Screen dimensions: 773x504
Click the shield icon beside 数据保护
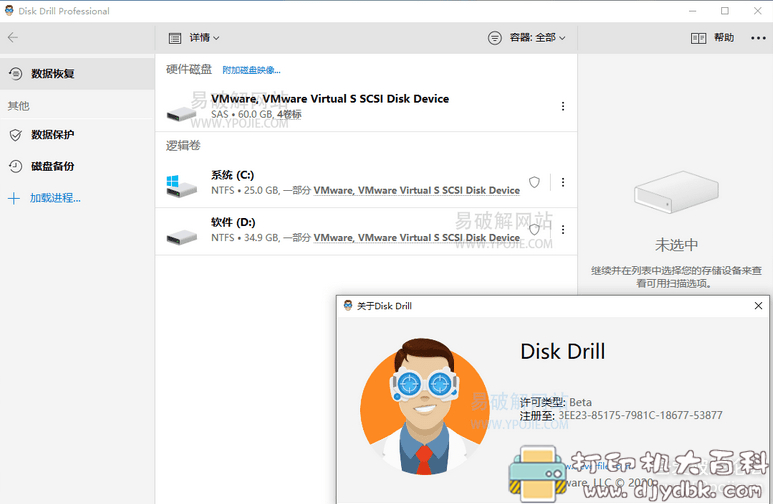point(15,135)
